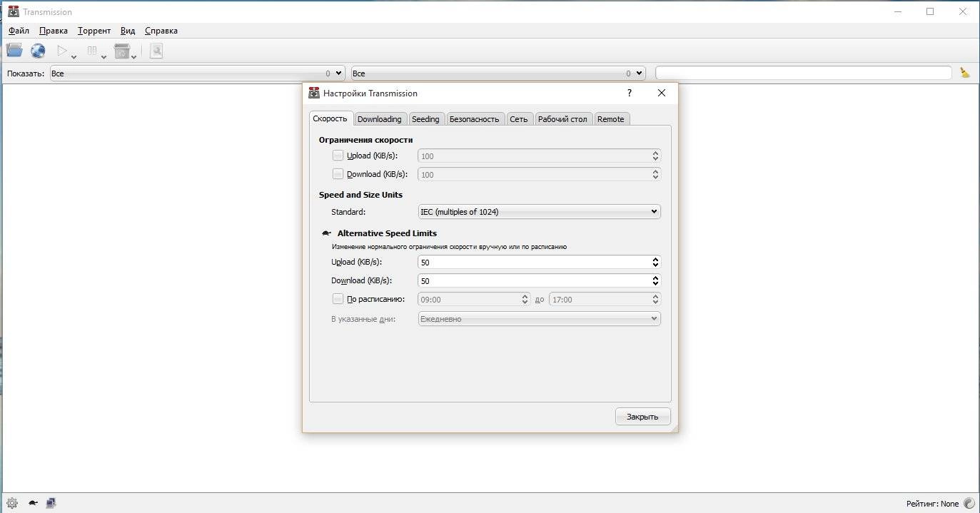Image resolution: width=980 pixels, height=513 pixels.
Task: Open the Standard units IEC dropdown
Action: point(539,212)
